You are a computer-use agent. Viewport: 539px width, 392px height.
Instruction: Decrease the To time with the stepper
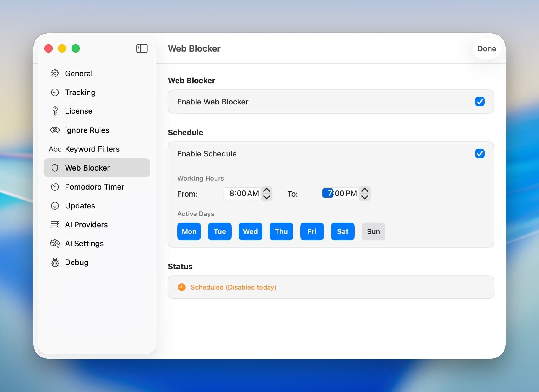pyautogui.click(x=365, y=197)
